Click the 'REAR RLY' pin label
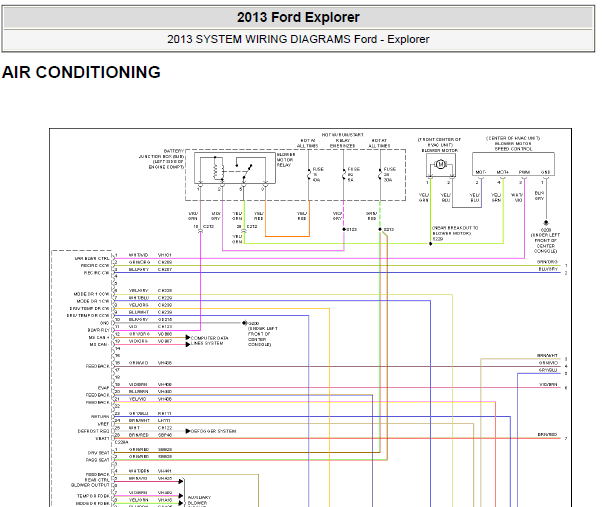The width and height of the screenshot is (605, 507). [x=99, y=330]
